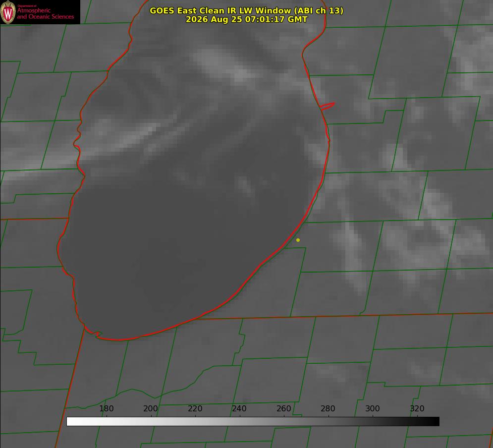Click the 300 label on colorbar
493x448 pixels.
(x=373, y=408)
